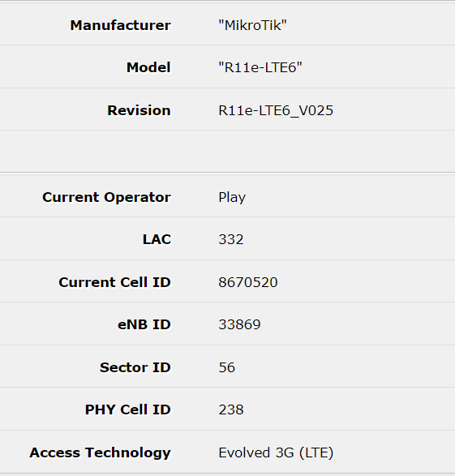Screen dimensions: 455x476
Task: Select the "MikroTik" manufacturer value
Action: click(x=252, y=25)
